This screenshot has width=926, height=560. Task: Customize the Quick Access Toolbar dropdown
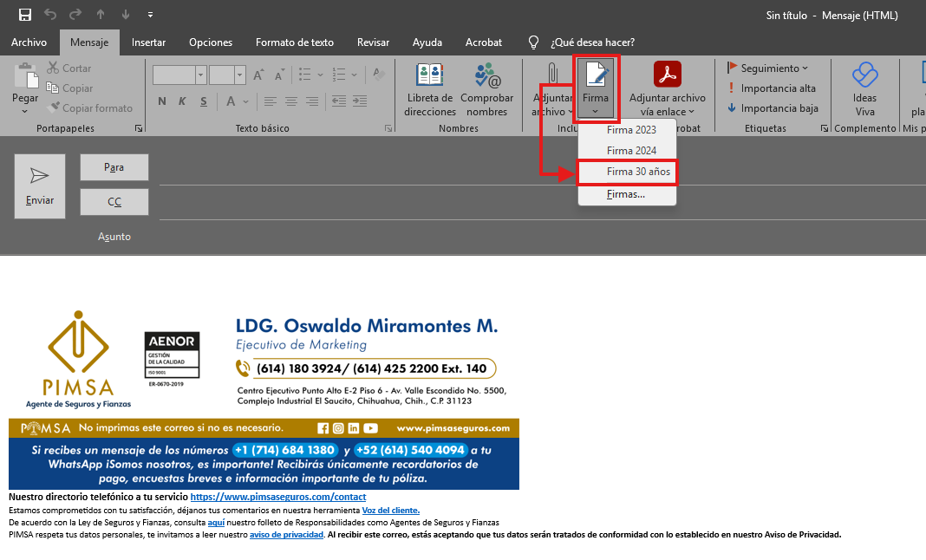(150, 15)
